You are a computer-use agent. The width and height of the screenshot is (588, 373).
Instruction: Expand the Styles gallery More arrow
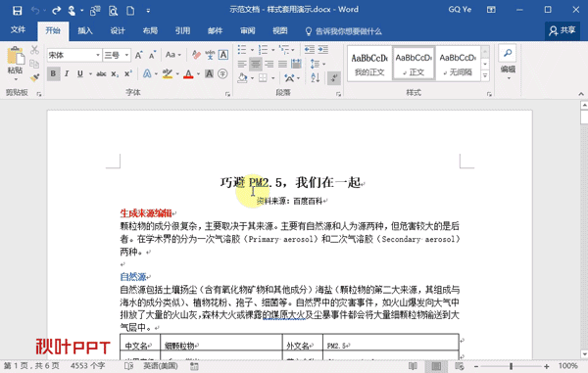(x=485, y=76)
